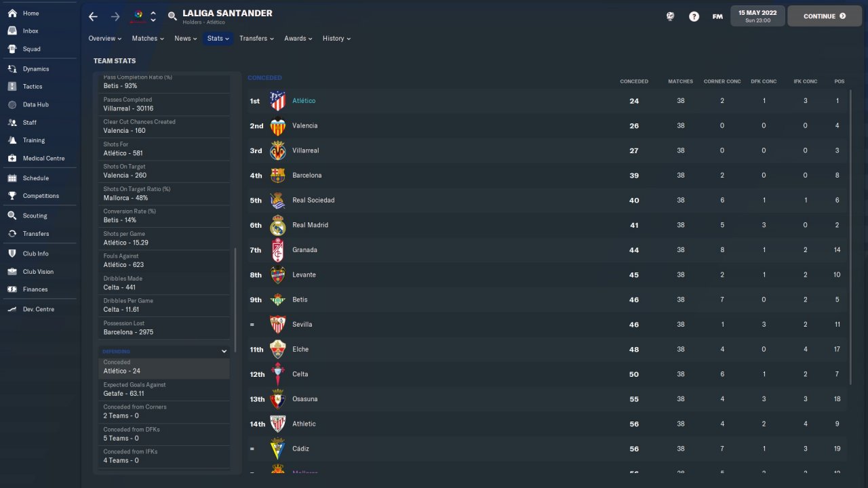Open the Stats dropdown menu
The height and width of the screenshot is (488, 868).
[218, 39]
